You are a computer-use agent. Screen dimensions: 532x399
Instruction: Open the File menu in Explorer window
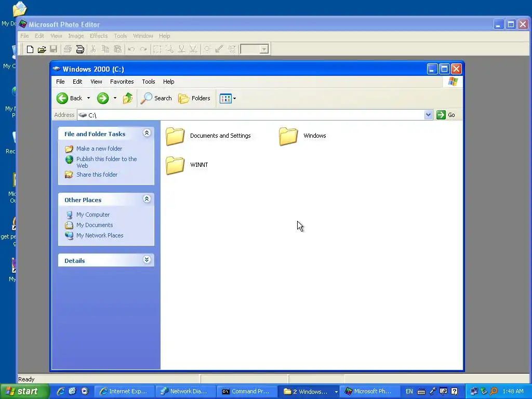(60, 82)
